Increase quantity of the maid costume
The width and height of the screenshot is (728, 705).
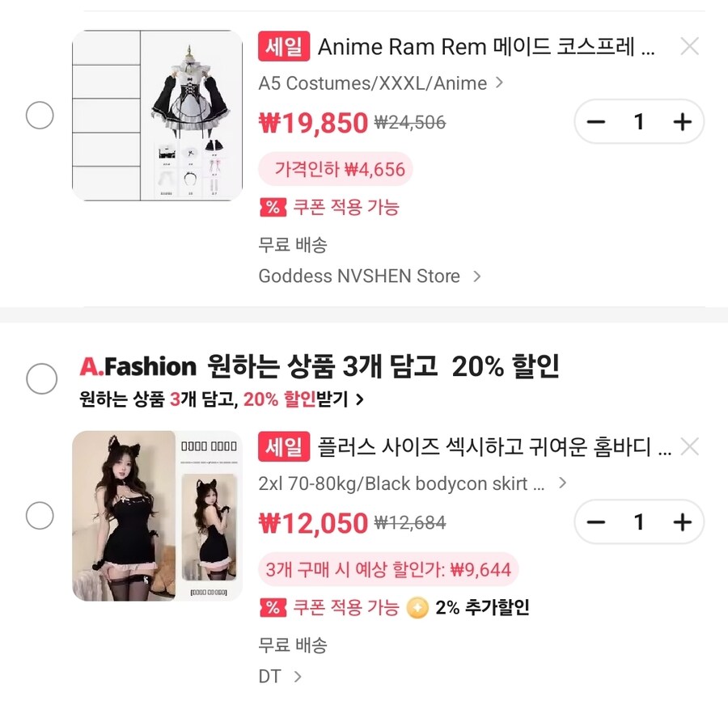tap(682, 121)
